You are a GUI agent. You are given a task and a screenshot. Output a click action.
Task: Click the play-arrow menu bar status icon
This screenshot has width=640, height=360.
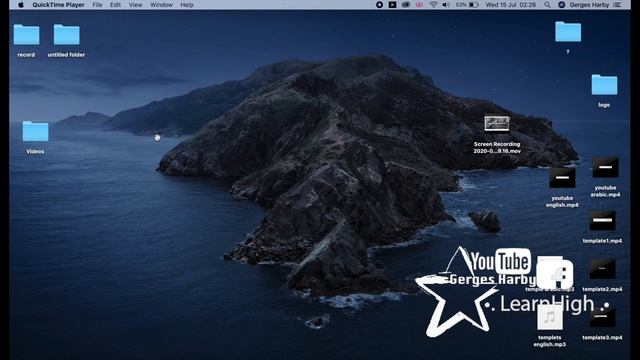392,5
